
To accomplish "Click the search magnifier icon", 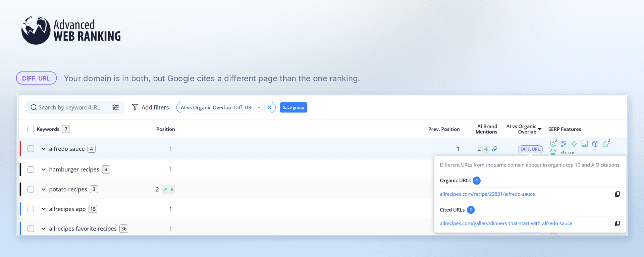I will coord(34,107).
